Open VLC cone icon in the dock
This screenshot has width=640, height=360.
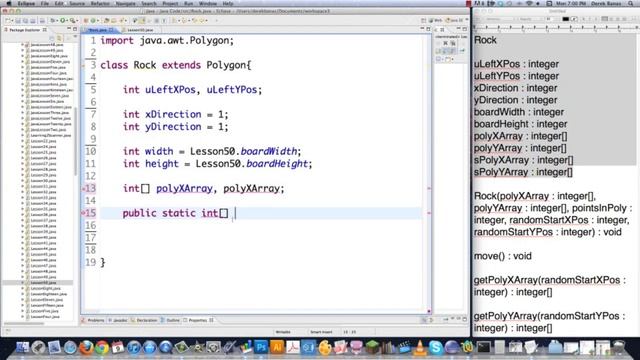[x=420, y=347]
